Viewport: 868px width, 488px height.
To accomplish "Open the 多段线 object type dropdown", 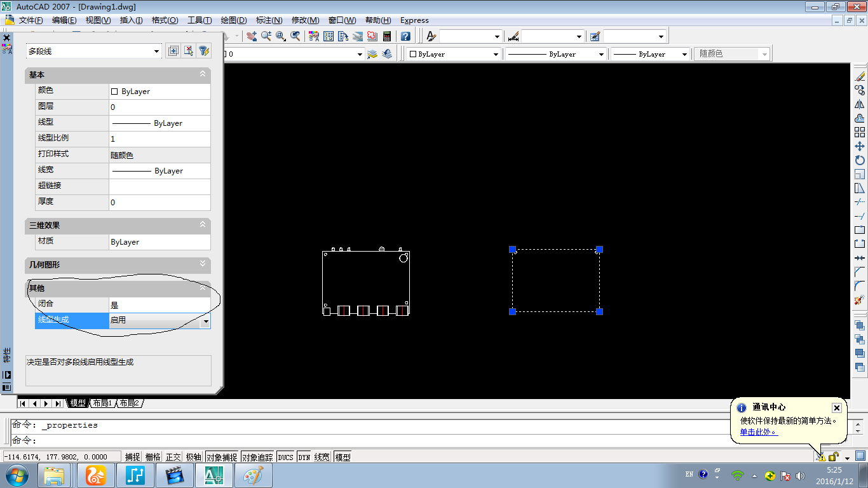I will pos(157,51).
